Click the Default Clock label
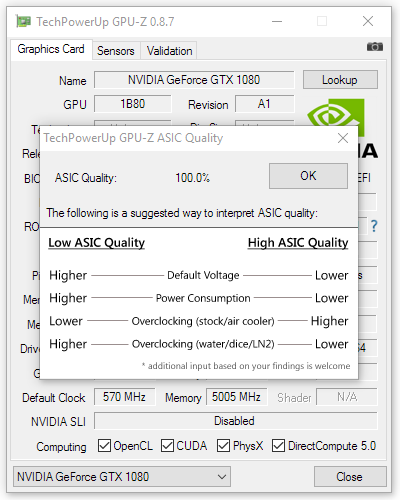 pos(54,398)
